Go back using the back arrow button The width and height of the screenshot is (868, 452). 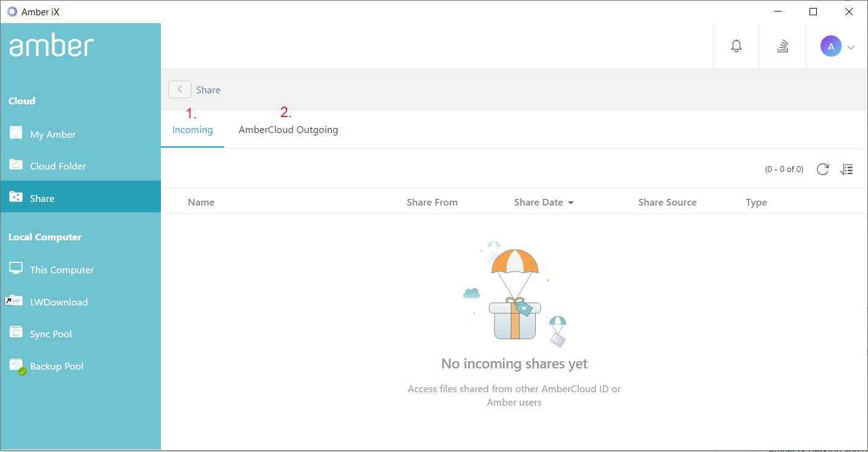180,90
